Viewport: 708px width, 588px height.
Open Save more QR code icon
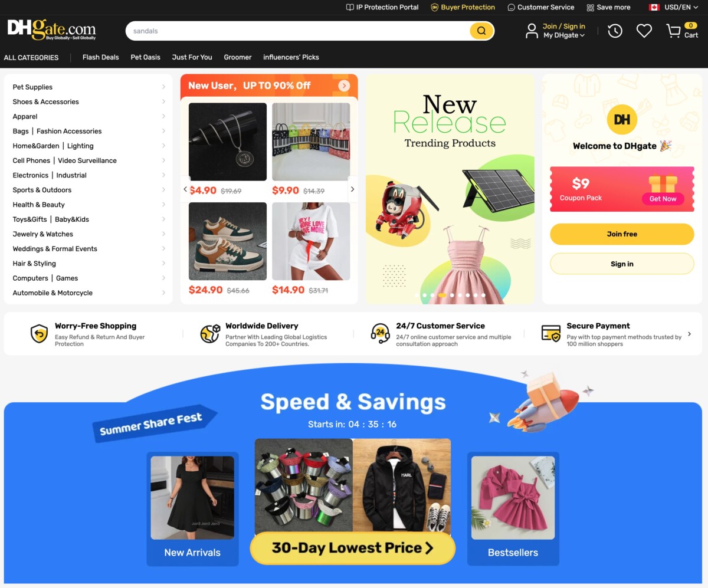590,7
